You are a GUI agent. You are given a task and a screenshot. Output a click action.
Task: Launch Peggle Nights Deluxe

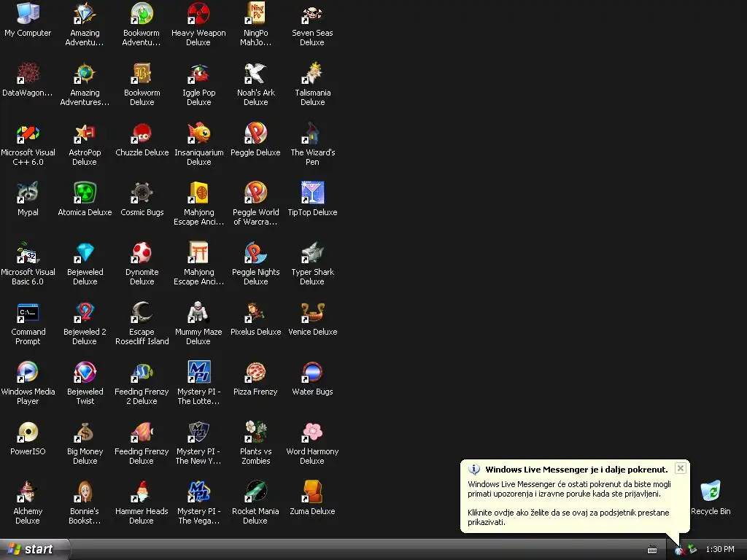(x=255, y=252)
